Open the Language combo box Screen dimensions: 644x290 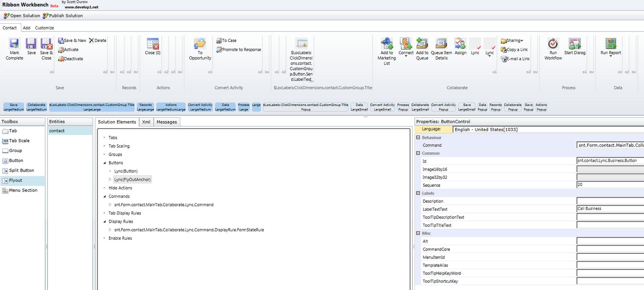click(x=548, y=130)
